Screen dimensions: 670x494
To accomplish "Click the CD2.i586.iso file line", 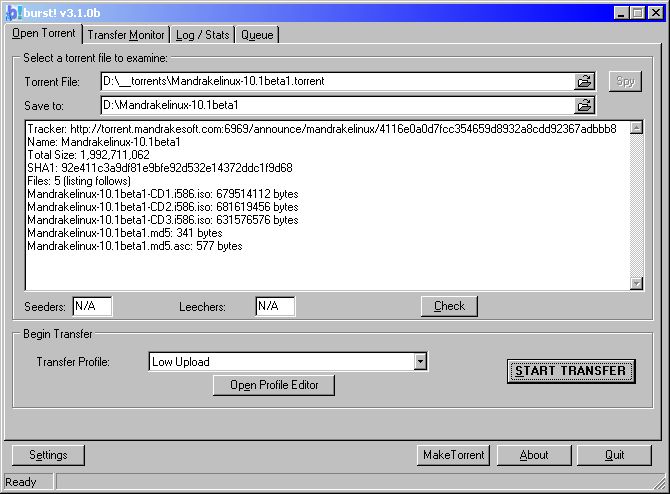I will (x=163, y=207).
